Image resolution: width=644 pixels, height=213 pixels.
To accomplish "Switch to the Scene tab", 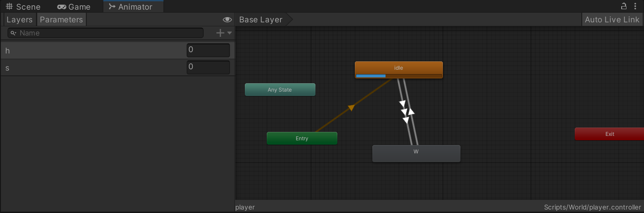I will 24,7.
